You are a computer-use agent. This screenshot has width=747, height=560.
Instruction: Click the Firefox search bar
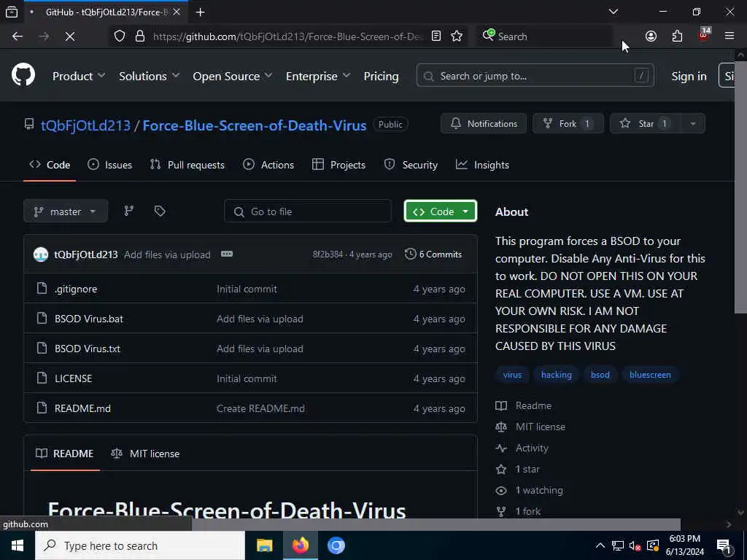coord(543,36)
